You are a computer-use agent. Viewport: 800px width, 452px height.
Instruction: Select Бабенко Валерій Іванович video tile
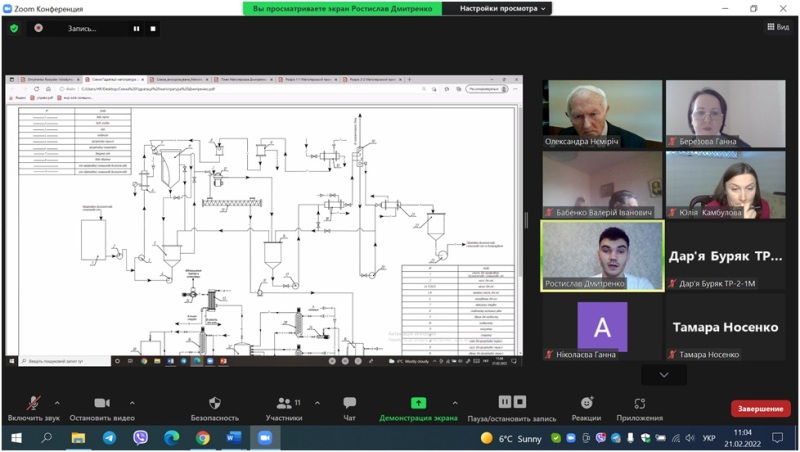tap(603, 185)
